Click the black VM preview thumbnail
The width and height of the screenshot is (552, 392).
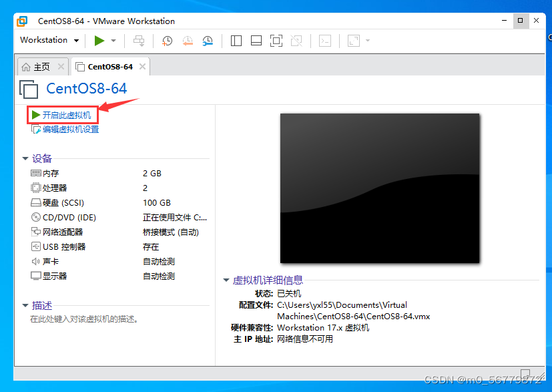click(x=379, y=188)
